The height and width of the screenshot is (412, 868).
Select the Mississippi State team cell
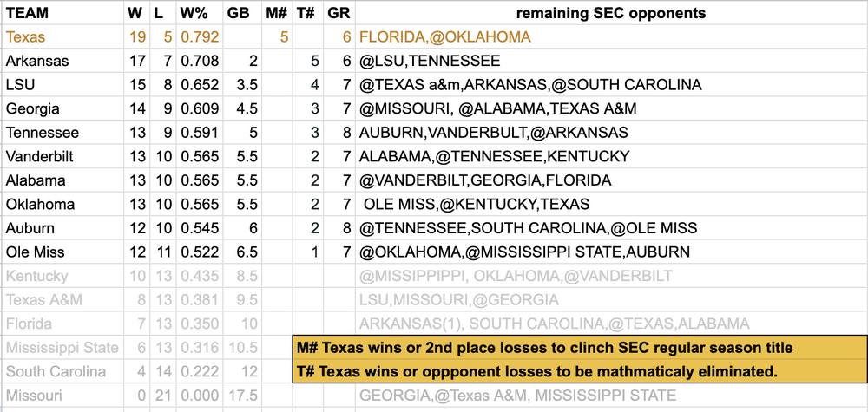[62, 348]
